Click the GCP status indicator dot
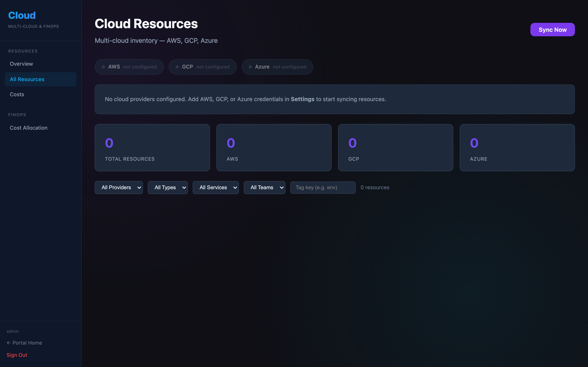Image resolution: width=588 pixels, height=367 pixels. point(177,67)
